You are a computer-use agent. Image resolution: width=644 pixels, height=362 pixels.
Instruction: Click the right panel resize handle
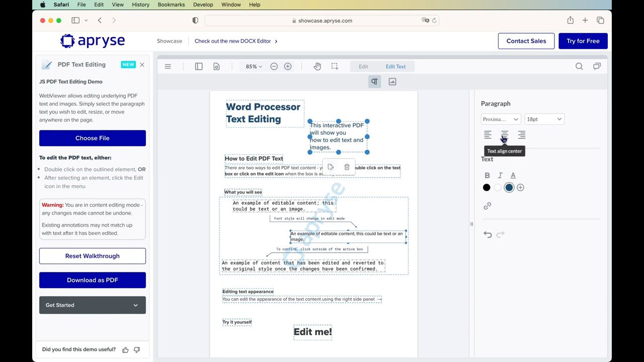471,224
